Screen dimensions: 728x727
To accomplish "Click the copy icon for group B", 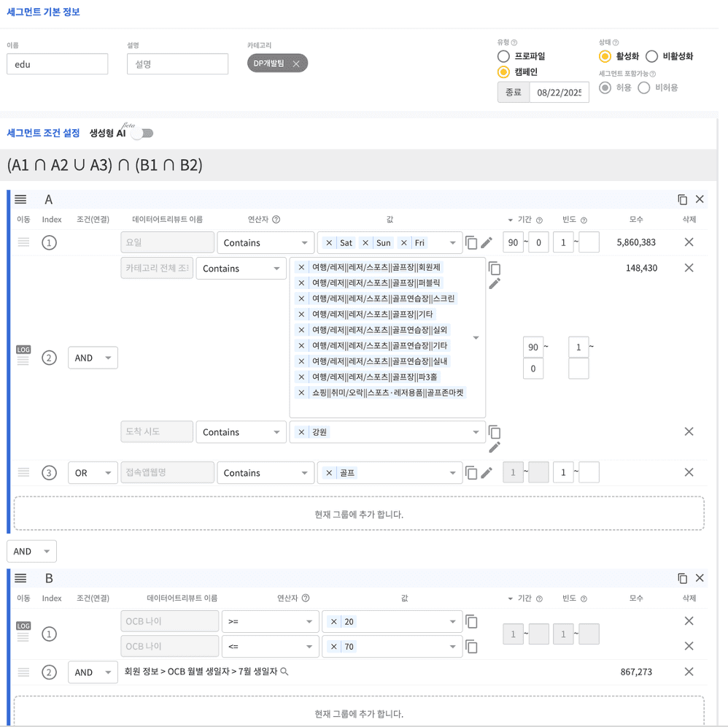I will [682, 578].
